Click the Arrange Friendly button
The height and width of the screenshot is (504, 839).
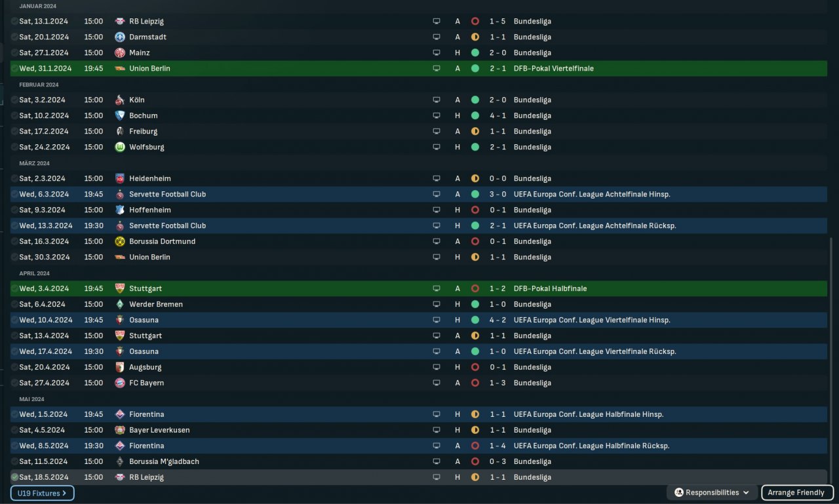click(797, 493)
